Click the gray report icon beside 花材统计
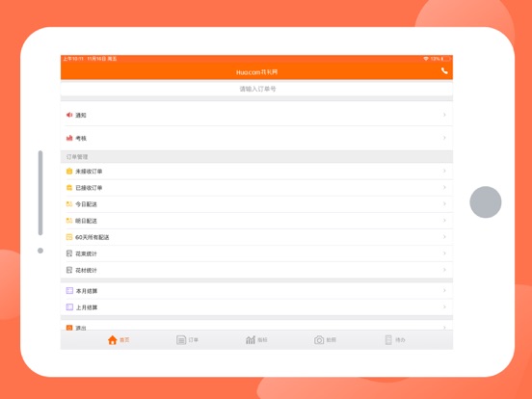 click(69, 270)
